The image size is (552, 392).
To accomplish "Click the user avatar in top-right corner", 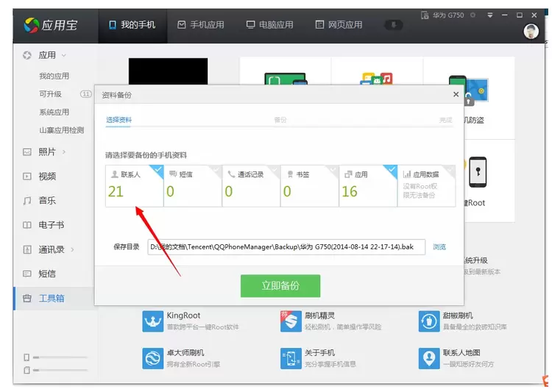I will pyautogui.click(x=531, y=31).
